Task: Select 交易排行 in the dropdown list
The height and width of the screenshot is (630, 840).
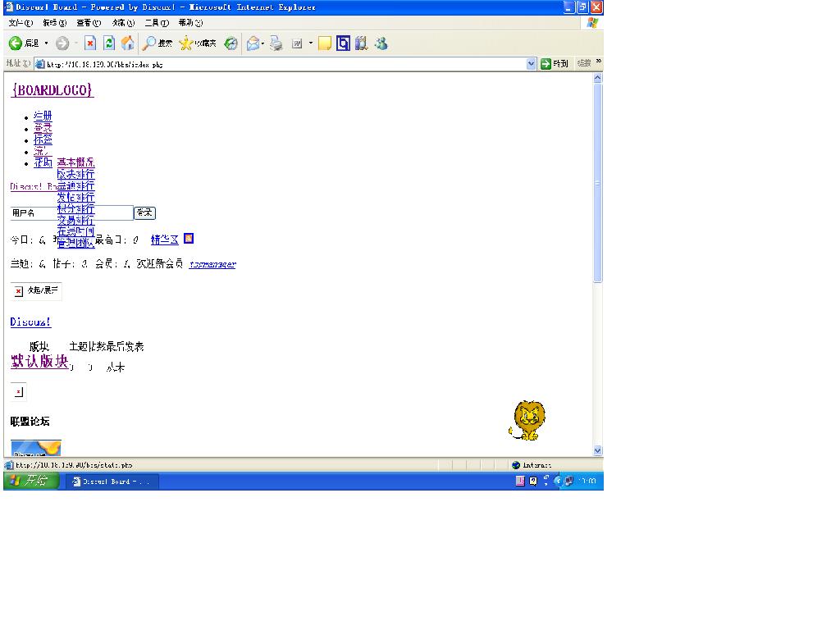Action: point(76,220)
